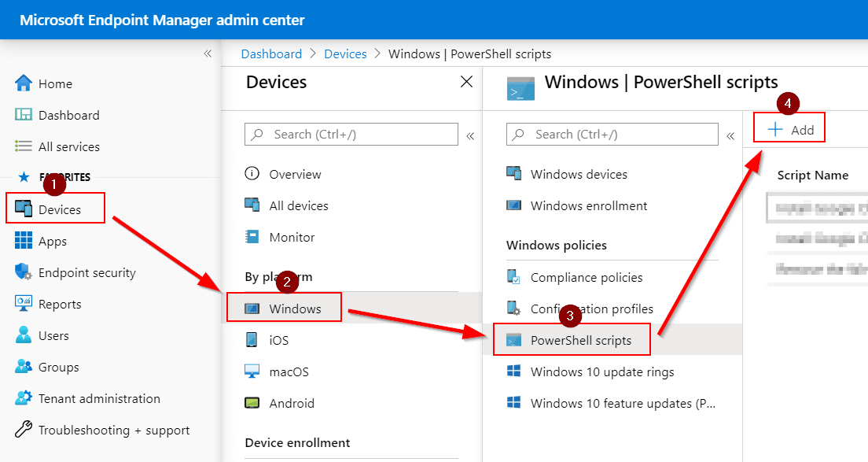Click the Windows enrollment icon
868x462 pixels.
(x=513, y=205)
